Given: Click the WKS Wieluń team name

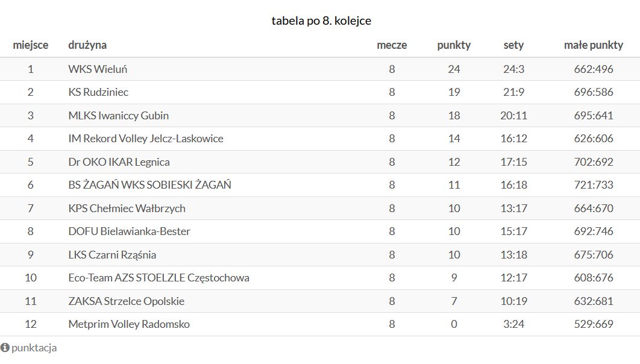Looking at the screenshot, I should (x=98, y=69).
